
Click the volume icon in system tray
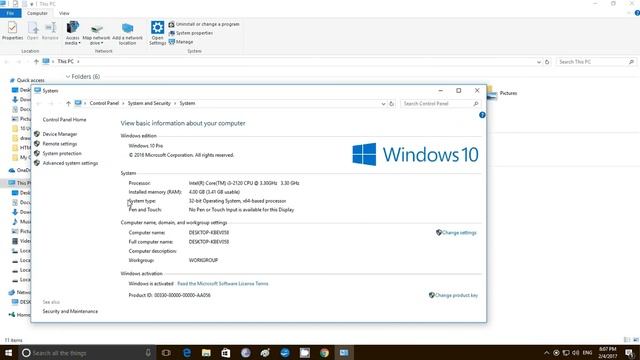tap(576, 353)
